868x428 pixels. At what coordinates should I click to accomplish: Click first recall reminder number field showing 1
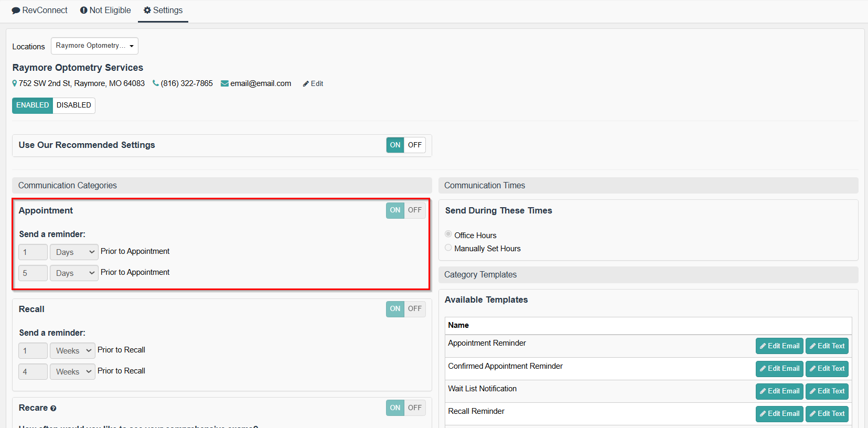(x=33, y=351)
